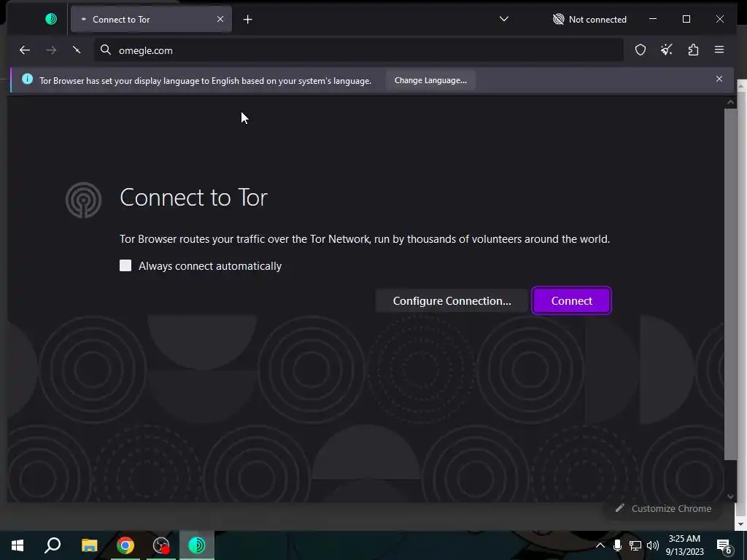Click the scrollbar up arrow of the Tor page
The image size is (747, 560).
[730, 102]
